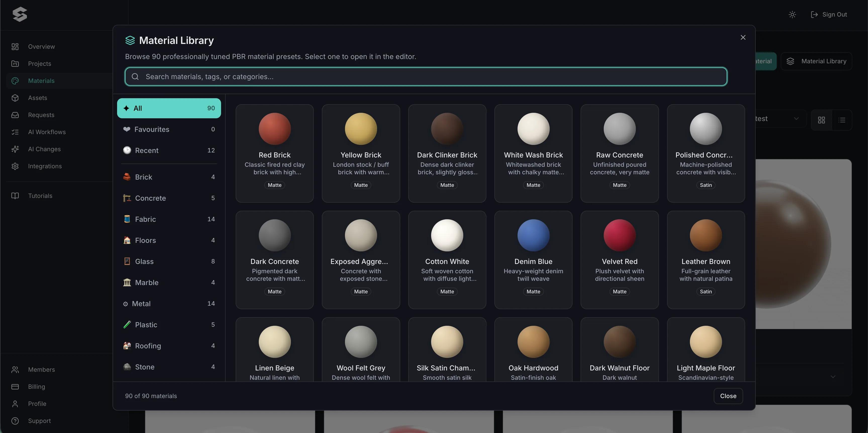The width and height of the screenshot is (868, 433).
Task: Click the Sign Out link
Action: point(829,15)
